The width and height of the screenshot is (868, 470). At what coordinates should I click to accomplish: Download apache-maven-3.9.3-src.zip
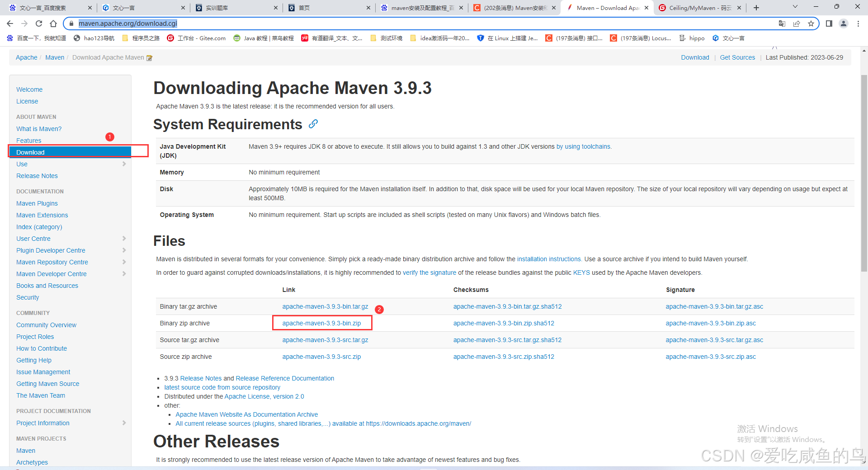(x=321, y=357)
